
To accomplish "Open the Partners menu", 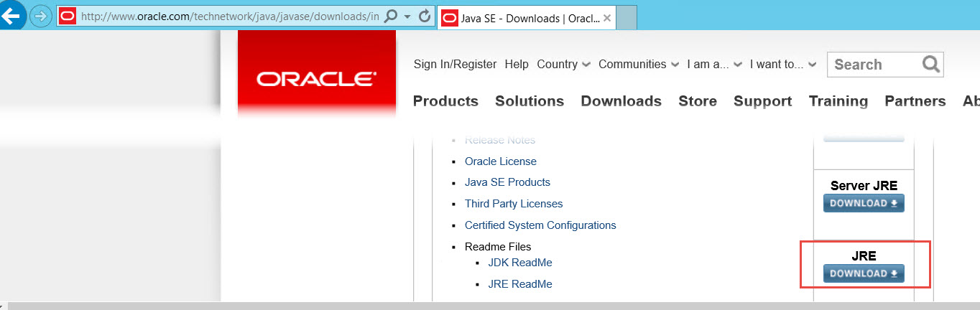I will tap(915, 101).
